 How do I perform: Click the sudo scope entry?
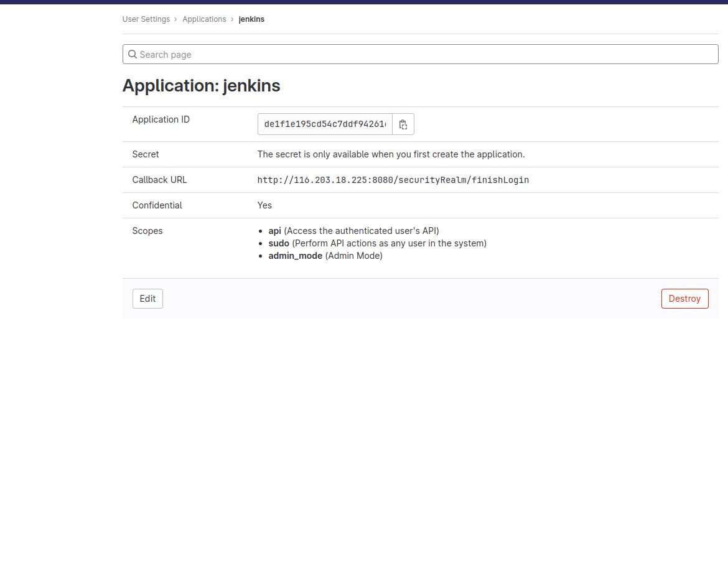[x=377, y=243]
